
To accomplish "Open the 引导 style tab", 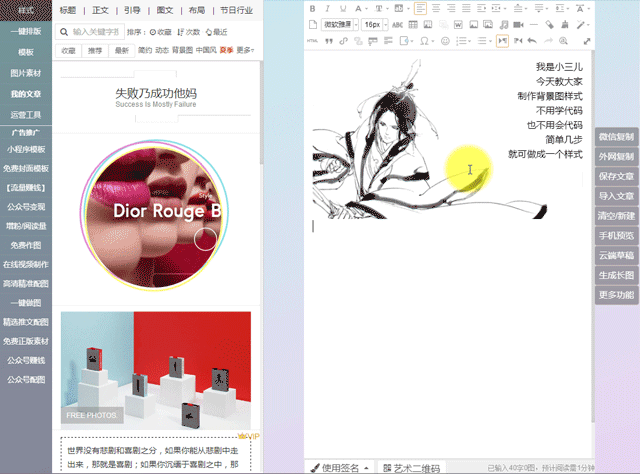I will click(x=132, y=10).
